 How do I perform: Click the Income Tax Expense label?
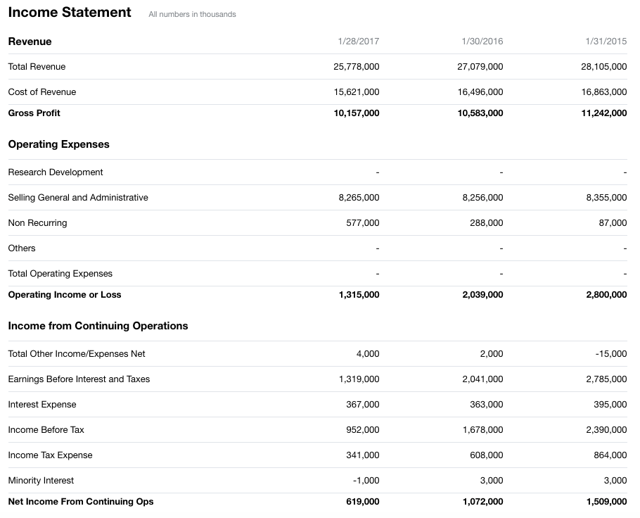pyautogui.click(x=50, y=455)
